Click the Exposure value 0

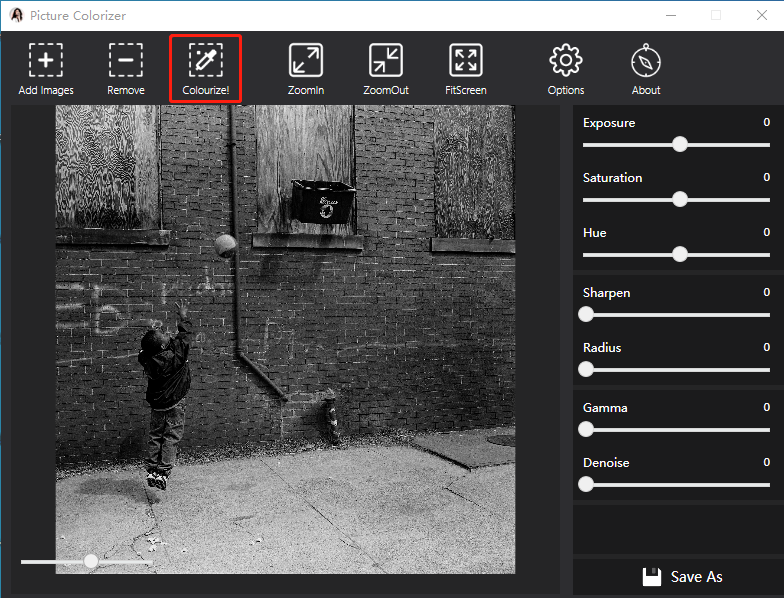click(766, 122)
